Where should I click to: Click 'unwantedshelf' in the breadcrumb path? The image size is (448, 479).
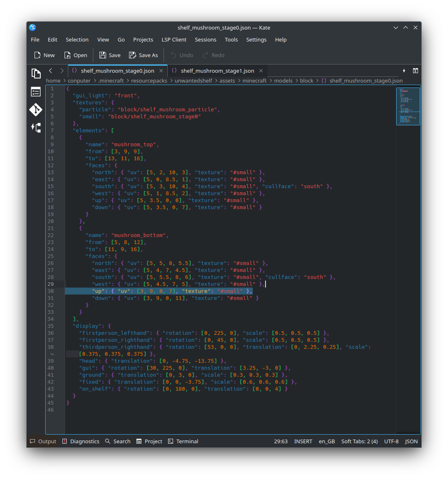click(x=194, y=81)
